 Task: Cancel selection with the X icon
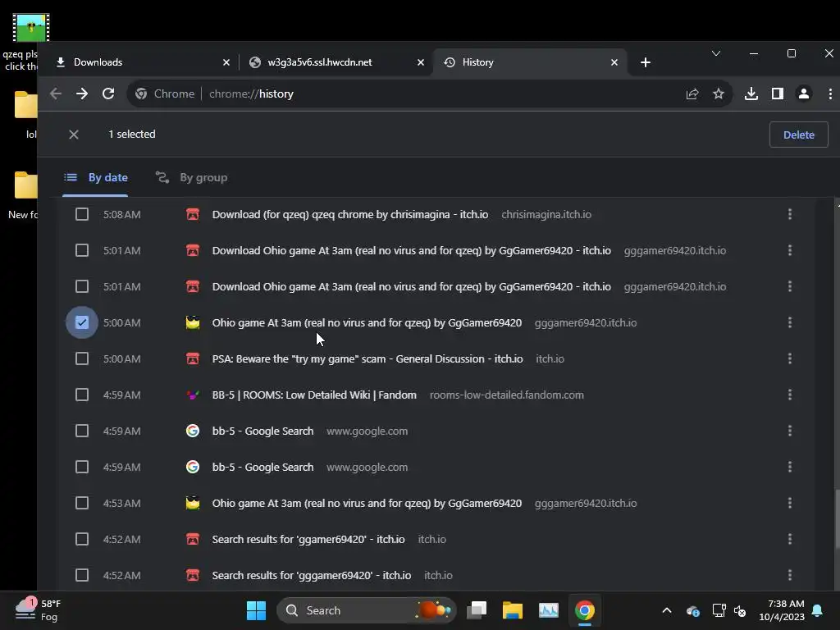tap(74, 135)
